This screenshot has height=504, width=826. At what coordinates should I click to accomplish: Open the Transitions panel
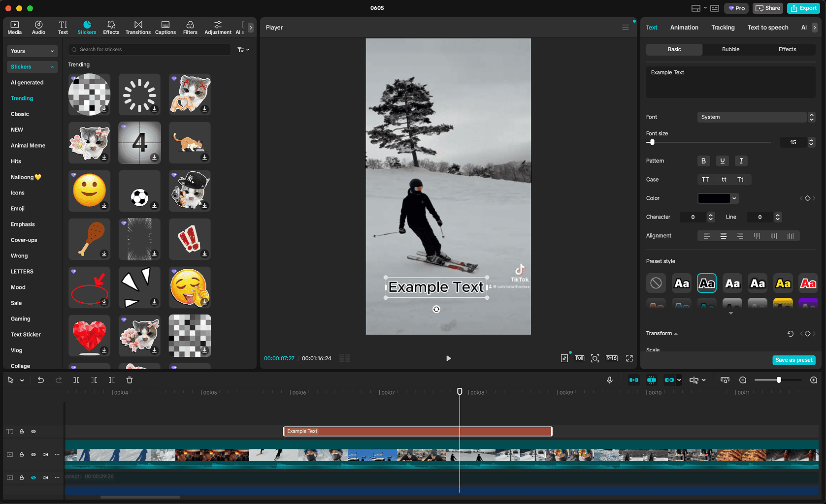[138, 28]
